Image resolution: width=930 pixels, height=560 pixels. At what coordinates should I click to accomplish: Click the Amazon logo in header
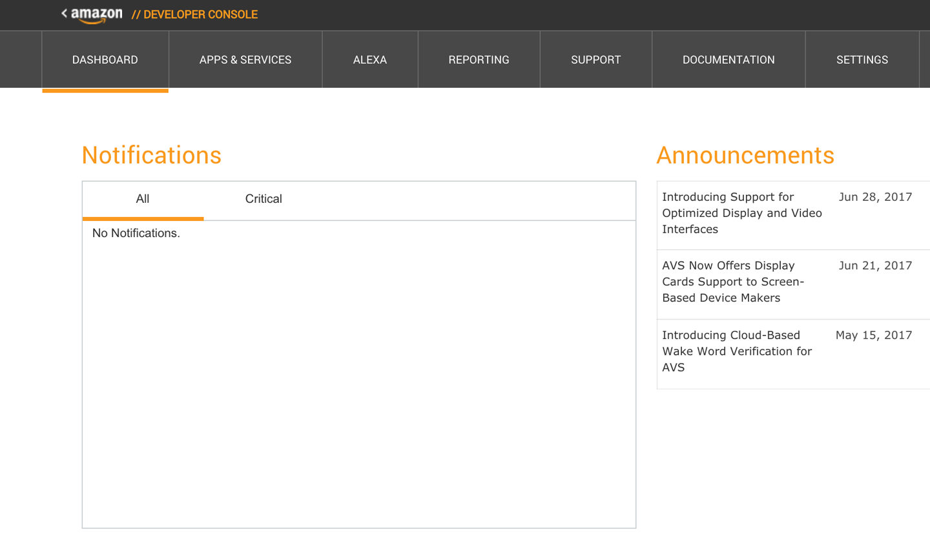[x=96, y=15]
